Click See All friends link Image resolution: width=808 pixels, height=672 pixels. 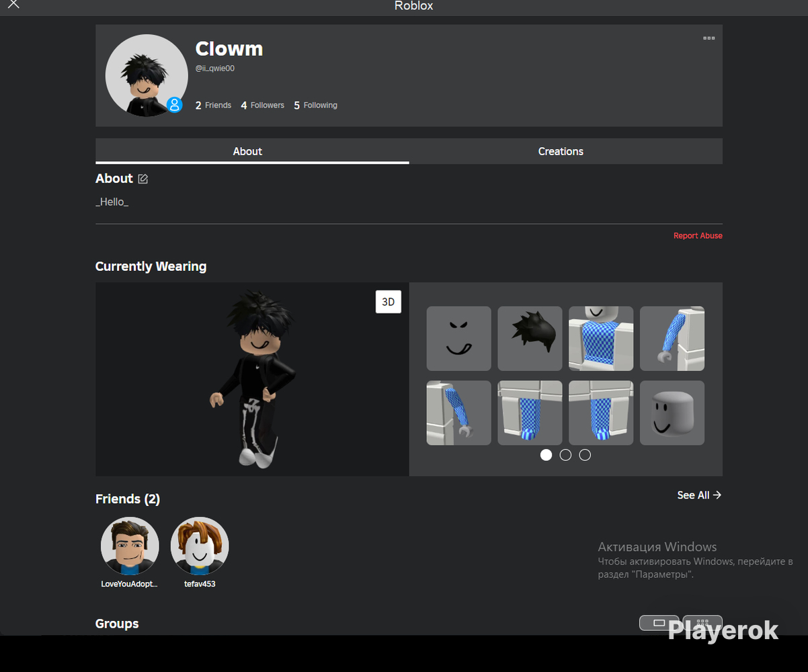tap(699, 495)
